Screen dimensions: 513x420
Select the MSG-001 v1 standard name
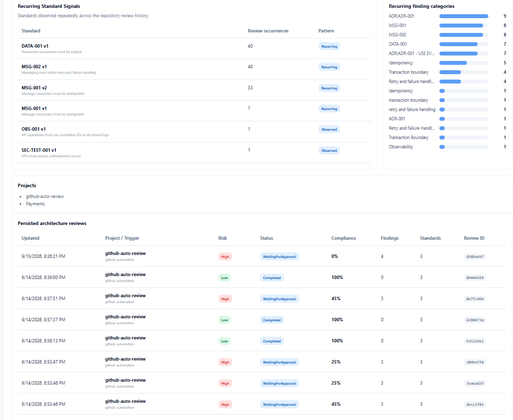click(34, 109)
